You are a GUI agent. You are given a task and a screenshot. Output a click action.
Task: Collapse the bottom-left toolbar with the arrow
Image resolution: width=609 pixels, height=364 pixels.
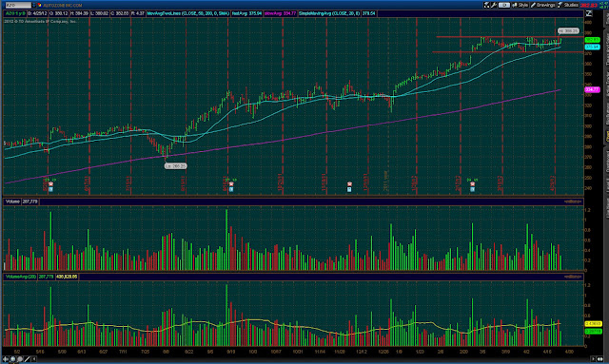[34, 359]
